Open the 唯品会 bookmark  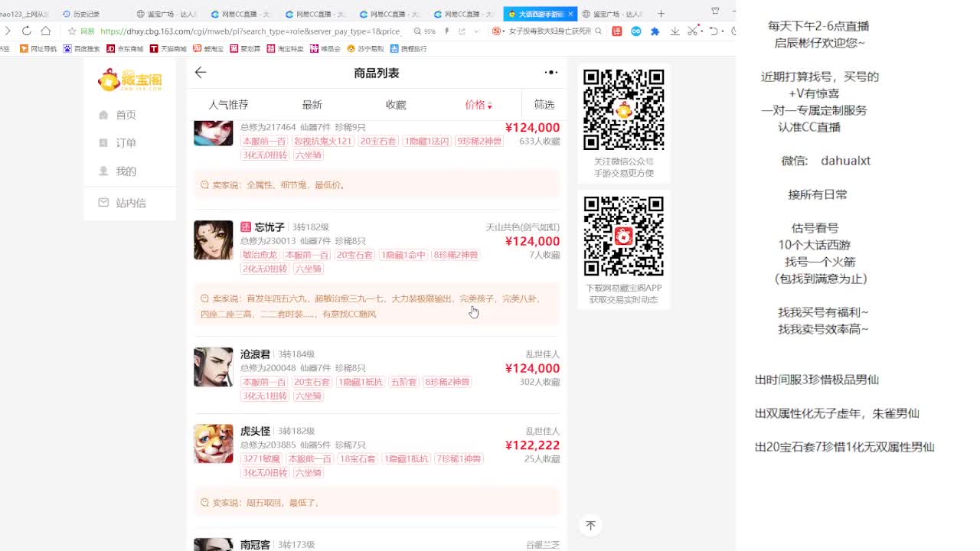point(325,48)
